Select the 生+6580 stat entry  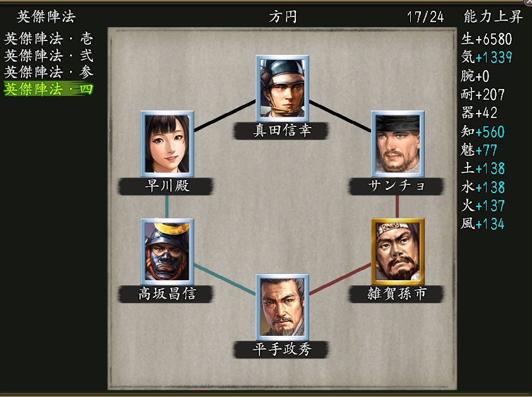pos(487,39)
